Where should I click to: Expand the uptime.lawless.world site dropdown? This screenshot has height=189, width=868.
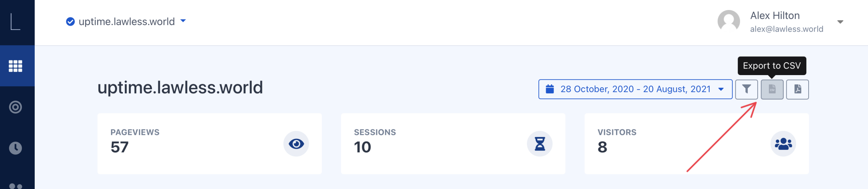coord(183,21)
